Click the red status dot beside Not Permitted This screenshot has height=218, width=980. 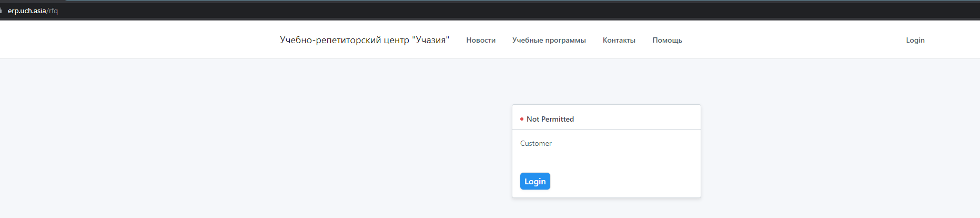522,119
